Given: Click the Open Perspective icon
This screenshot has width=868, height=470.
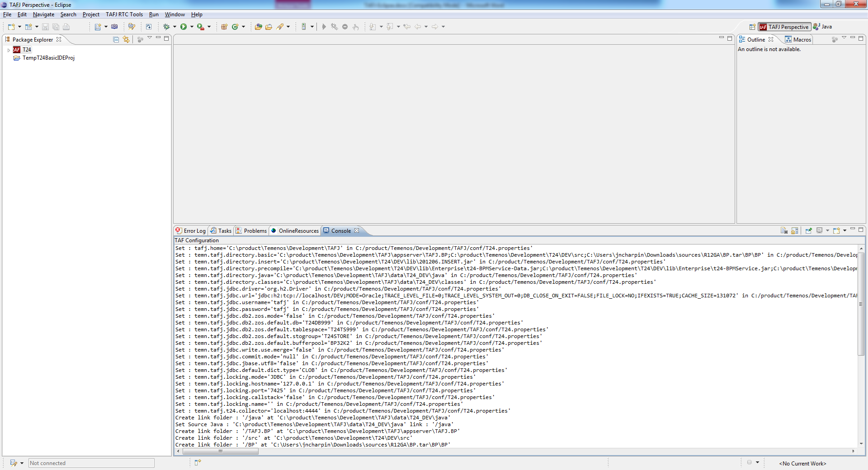Looking at the screenshot, I should [752, 27].
